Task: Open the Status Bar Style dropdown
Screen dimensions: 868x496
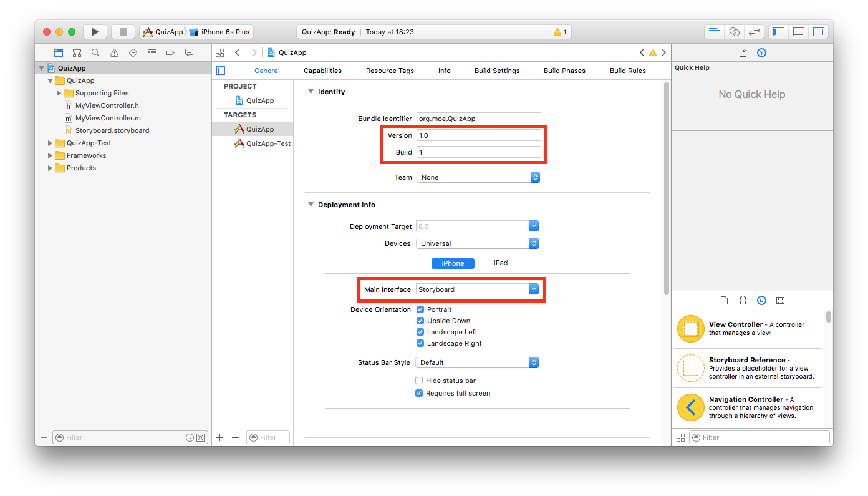Action: (x=477, y=362)
